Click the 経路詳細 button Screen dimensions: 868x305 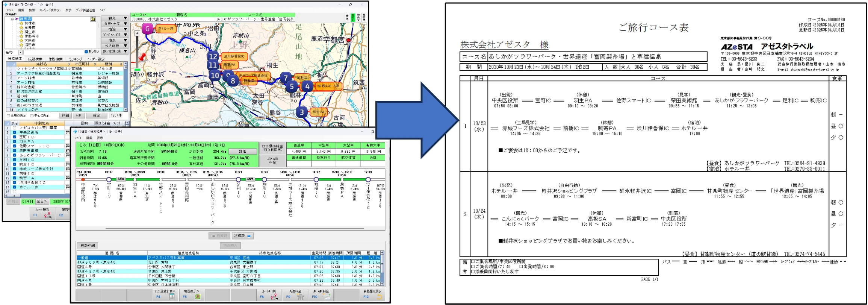[x=88, y=246]
